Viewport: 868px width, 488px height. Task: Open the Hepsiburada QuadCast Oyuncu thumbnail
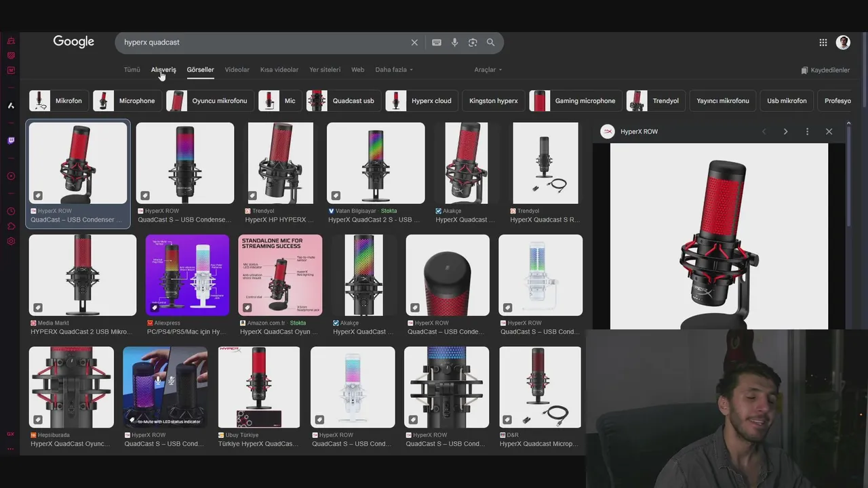tap(71, 387)
